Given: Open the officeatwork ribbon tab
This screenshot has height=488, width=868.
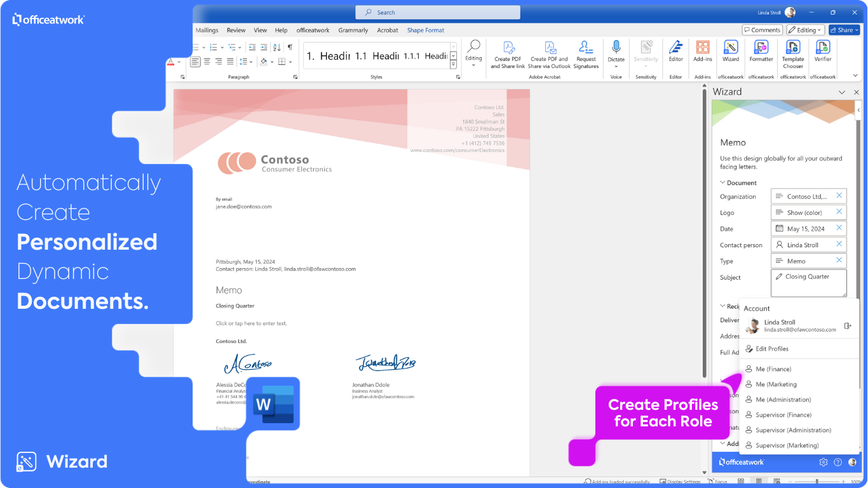Looking at the screenshot, I should pyautogui.click(x=313, y=30).
